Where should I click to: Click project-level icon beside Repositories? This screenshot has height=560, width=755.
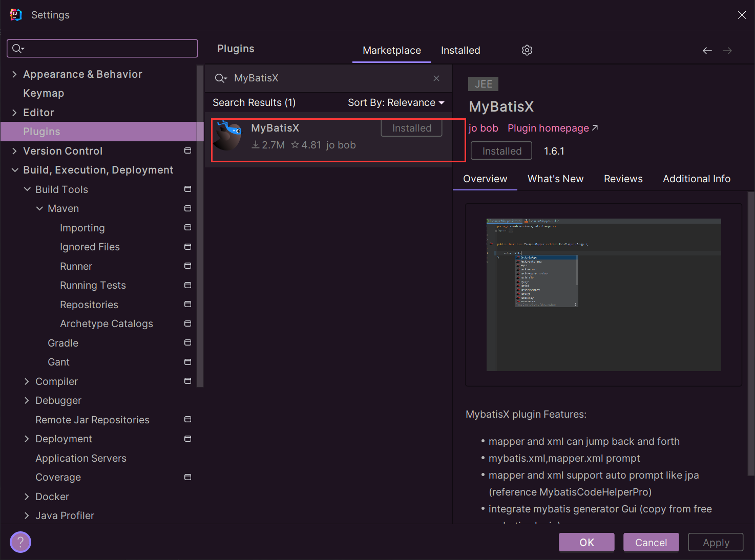(x=188, y=304)
